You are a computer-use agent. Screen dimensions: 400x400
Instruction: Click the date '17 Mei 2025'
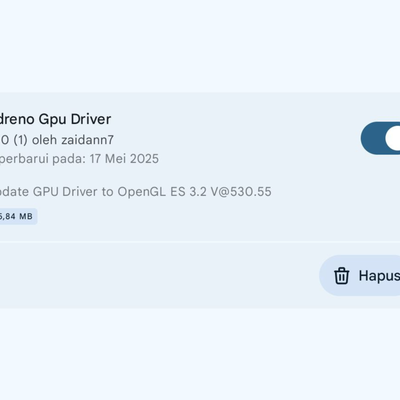124,159
